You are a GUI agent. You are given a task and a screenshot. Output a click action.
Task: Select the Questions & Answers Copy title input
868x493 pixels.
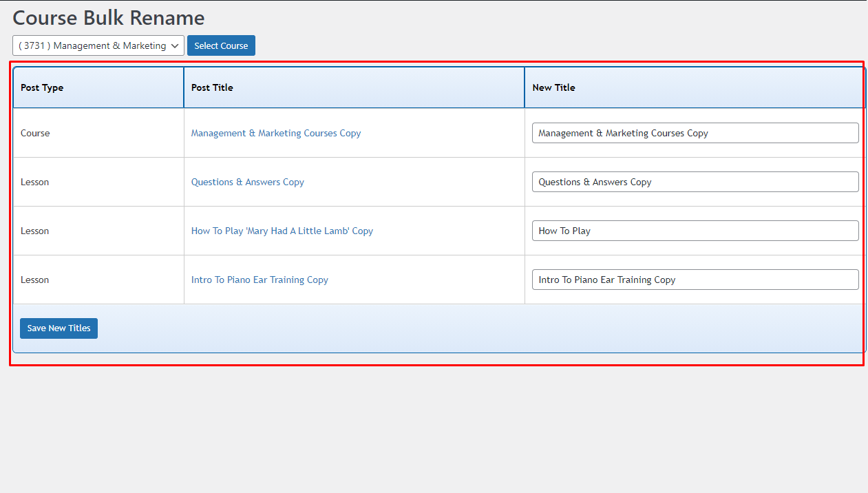coord(695,182)
